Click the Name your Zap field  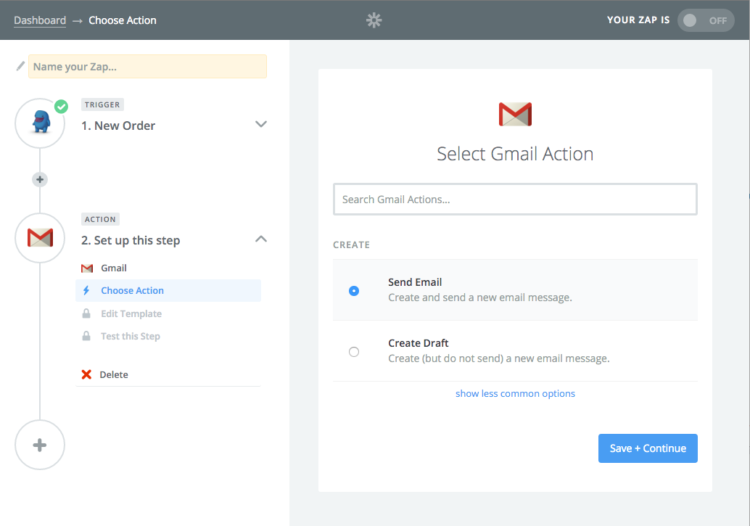147,66
